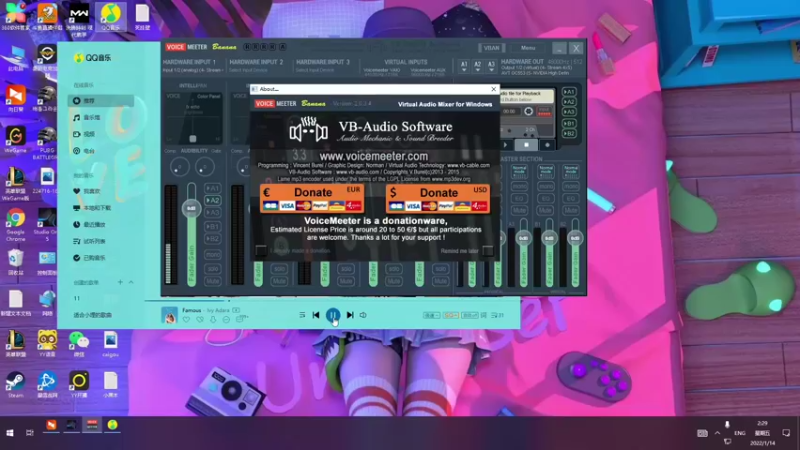
Task: Toggle recorder B2 output button
Action: pyautogui.click(x=569, y=134)
